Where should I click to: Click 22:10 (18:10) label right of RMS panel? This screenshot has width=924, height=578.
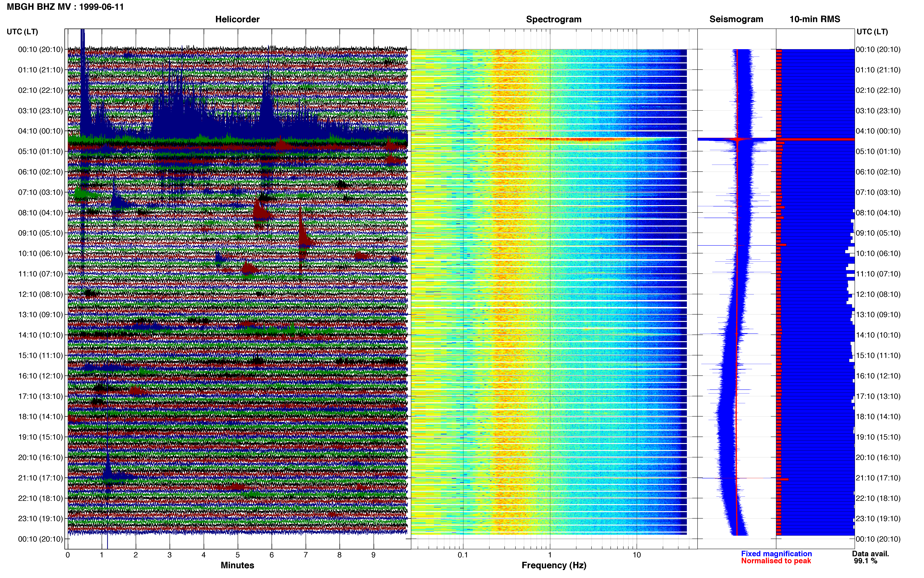point(878,498)
